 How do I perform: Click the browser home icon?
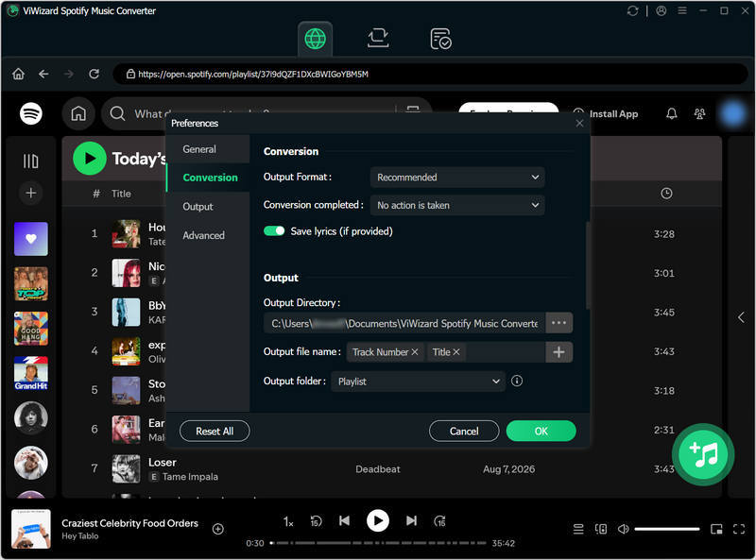18,74
